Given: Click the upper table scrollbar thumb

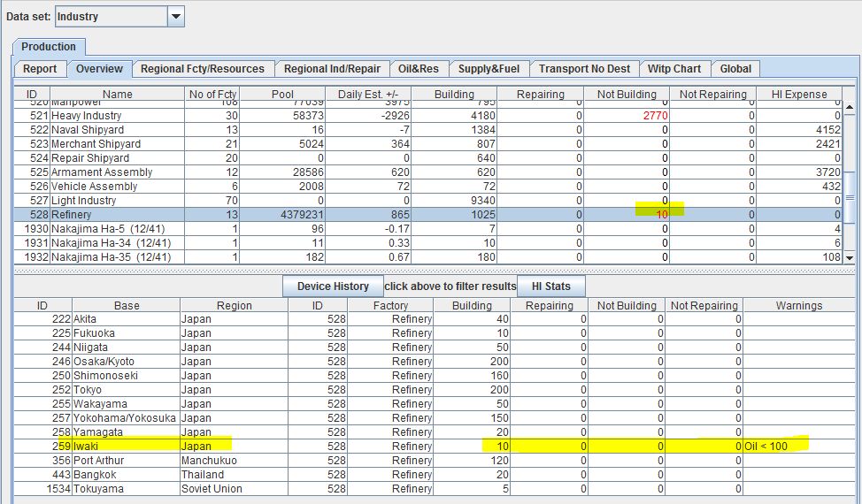Looking at the screenshot, I should (x=850, y=198).
